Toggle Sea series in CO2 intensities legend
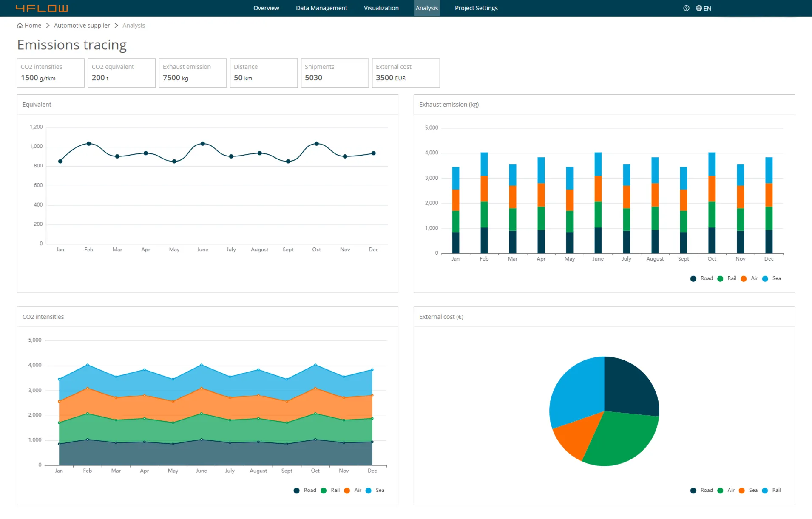Screen dimensions: 812x519 pos(374,490)
